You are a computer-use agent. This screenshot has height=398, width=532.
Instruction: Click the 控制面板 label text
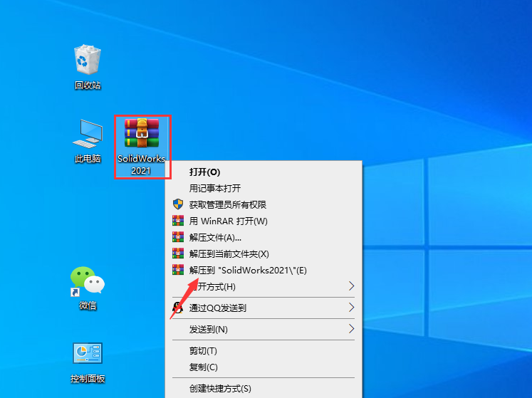pos(88,379)
